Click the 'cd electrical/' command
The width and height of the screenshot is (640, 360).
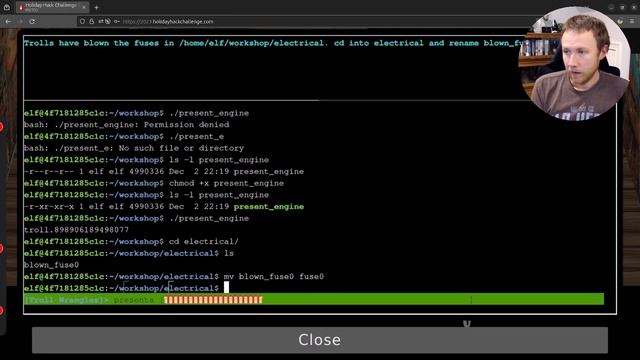[x=204, y=242]
